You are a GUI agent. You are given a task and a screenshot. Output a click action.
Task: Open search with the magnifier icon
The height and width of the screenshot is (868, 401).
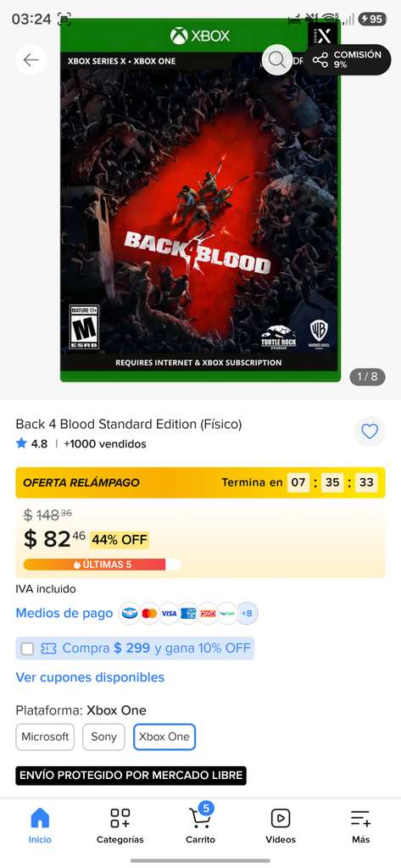277,60
